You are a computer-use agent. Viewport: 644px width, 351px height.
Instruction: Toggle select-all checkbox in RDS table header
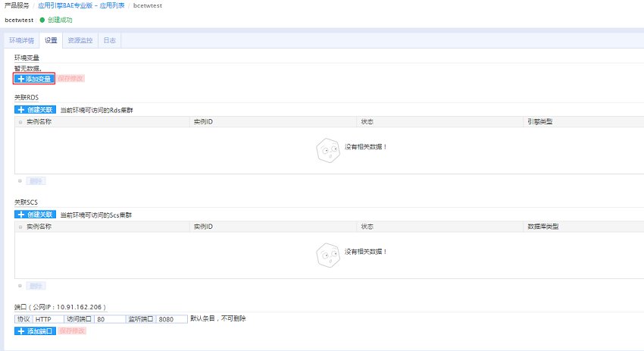[20, 122]
